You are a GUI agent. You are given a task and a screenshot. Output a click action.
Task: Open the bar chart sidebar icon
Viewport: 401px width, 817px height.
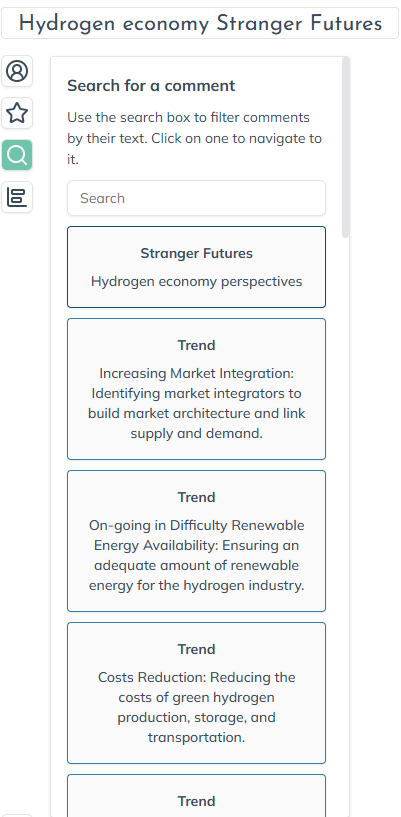[x=17, y=197]
